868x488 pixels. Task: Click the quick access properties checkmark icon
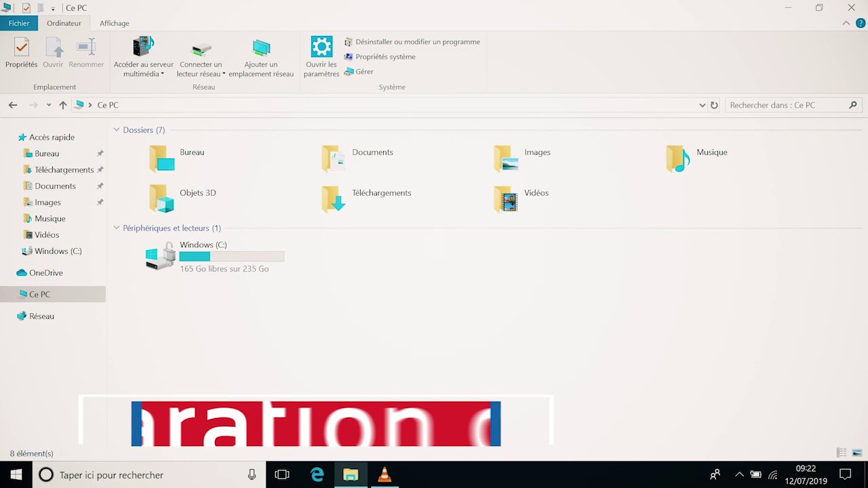pyautogui.click(x=26, y=8)
